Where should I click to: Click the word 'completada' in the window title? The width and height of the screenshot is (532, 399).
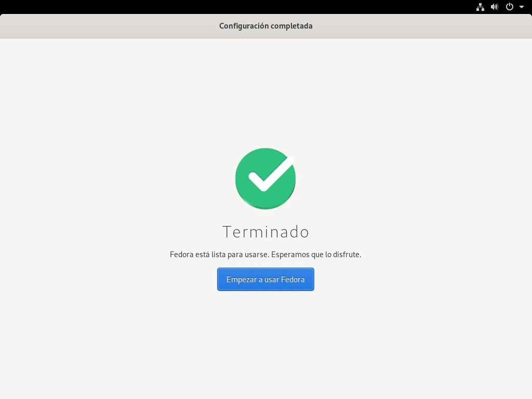pyautogui.click(x=291, y=26)
